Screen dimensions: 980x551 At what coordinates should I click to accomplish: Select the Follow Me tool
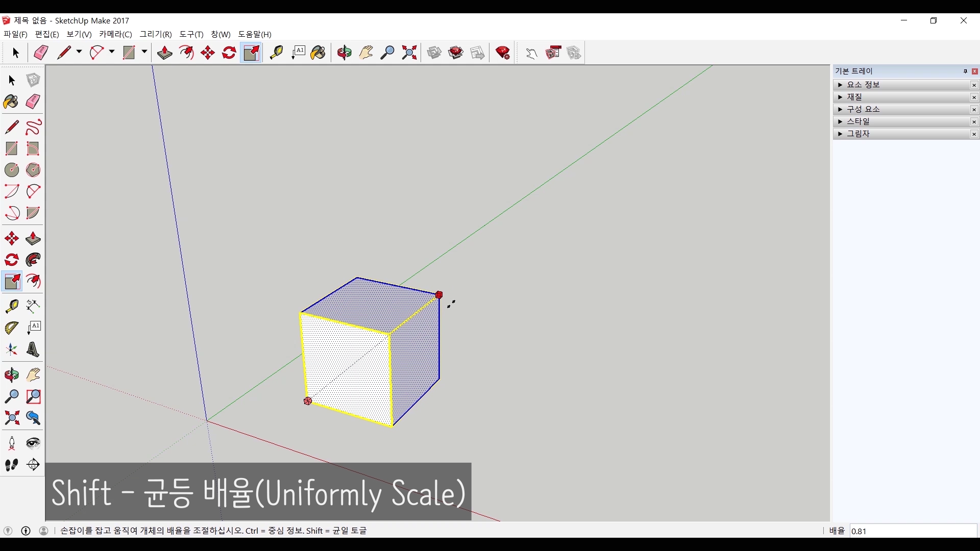click(33, 260)
